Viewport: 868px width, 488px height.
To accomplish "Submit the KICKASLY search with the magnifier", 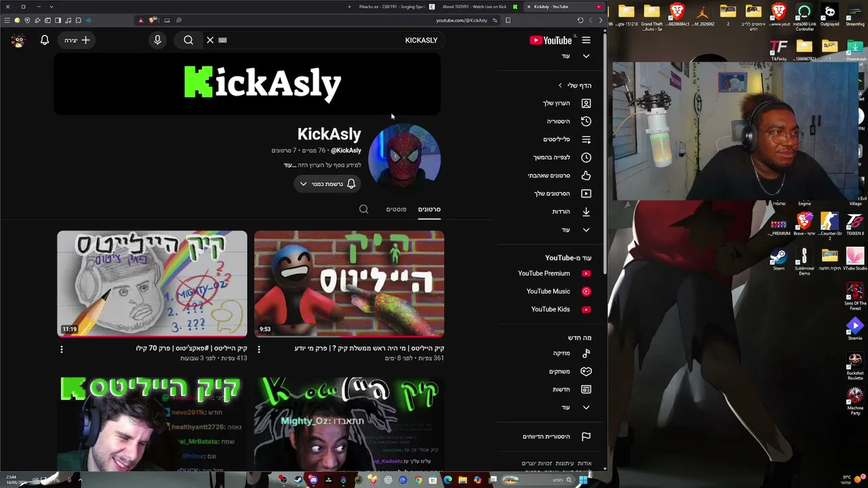I will (189, 40).
